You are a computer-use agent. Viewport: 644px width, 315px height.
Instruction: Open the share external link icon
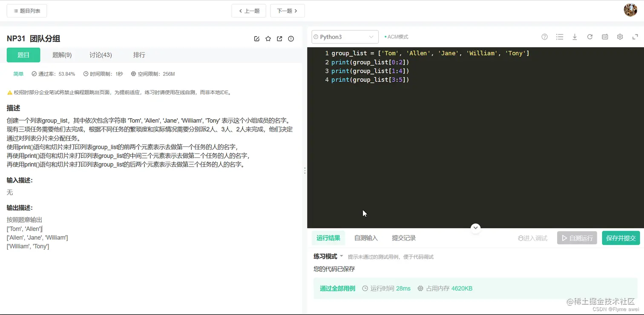[279, 38]
